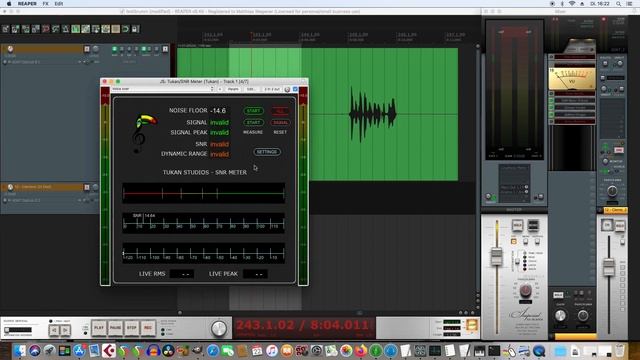This screenshot has height=360, width=640.
Task: Click the PAUSE transport button
Action: coord(116,328)
